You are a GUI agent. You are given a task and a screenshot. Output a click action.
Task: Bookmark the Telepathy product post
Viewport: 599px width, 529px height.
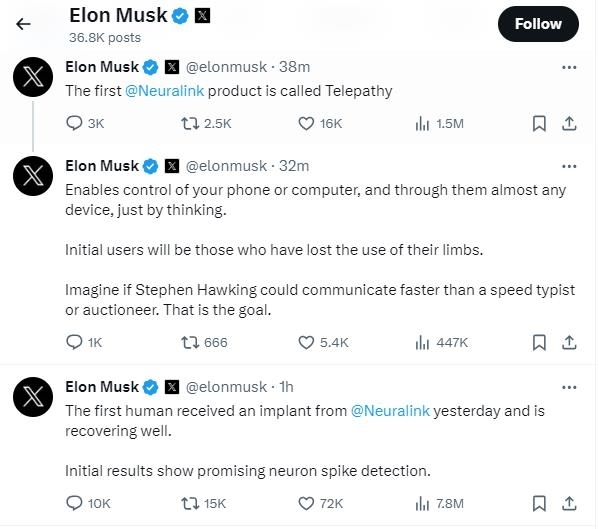click(x=539, y=123)
